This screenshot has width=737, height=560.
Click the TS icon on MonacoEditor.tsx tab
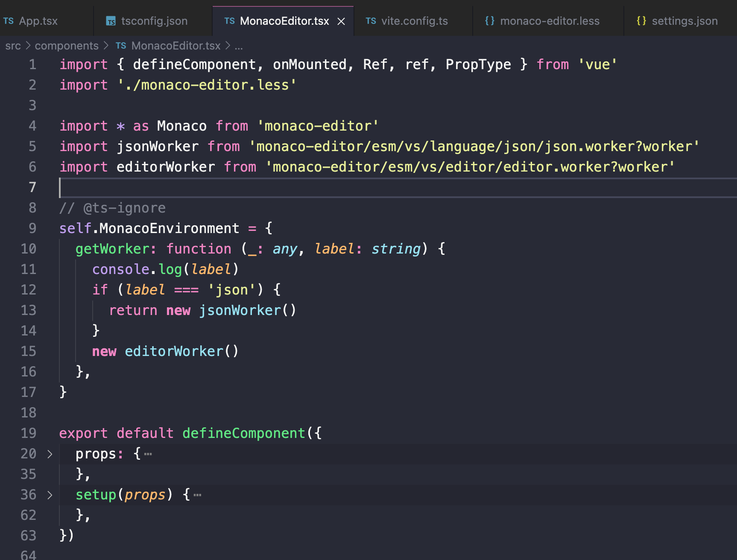click(229, 20)
